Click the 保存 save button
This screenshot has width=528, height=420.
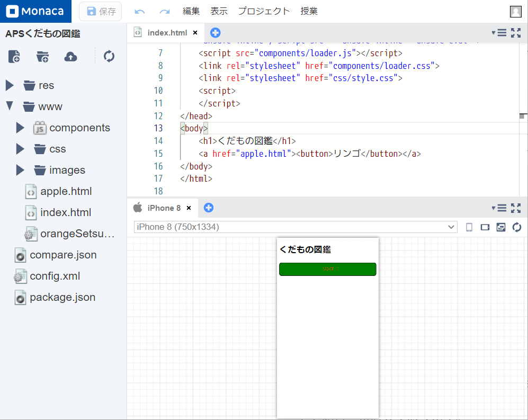[100, 11]
